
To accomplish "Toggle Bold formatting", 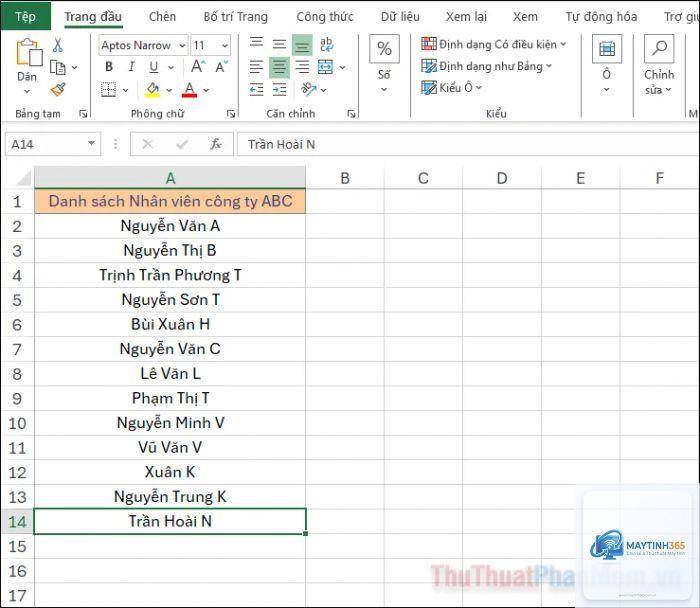I will tap(109, 67).
